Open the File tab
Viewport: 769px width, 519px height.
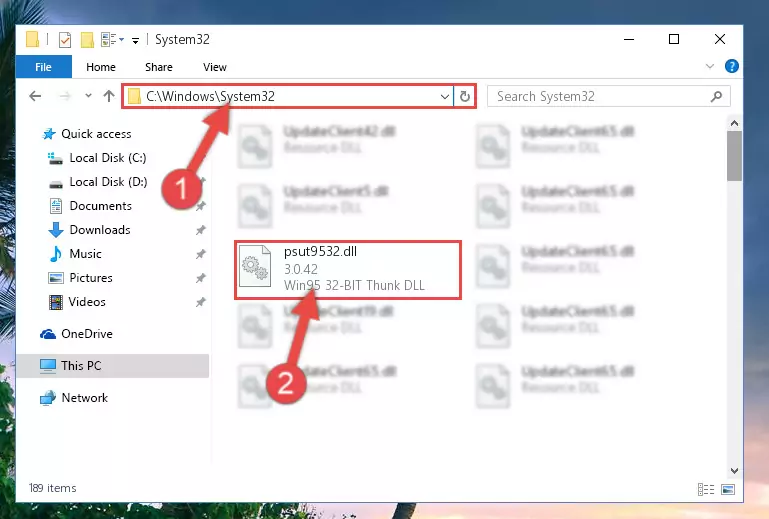tap(43, 67)
